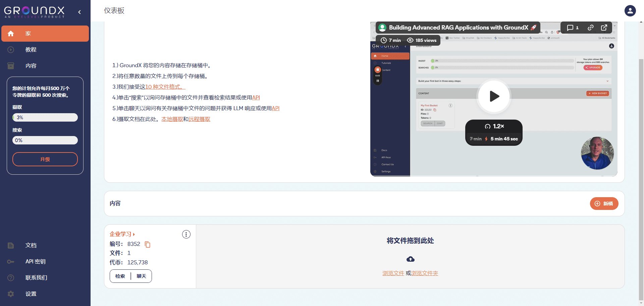Image resolution: width=644 pixels, height=306 pixels.
Task: Play the GroundX tutorial video
Action: [494, 96]
